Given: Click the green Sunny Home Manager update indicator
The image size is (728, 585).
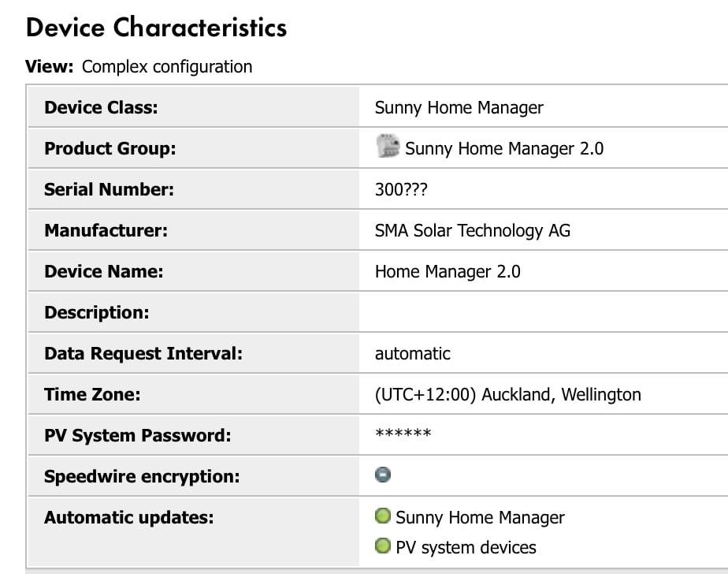Looking at the screenshot, I should [x=383, y=516].
